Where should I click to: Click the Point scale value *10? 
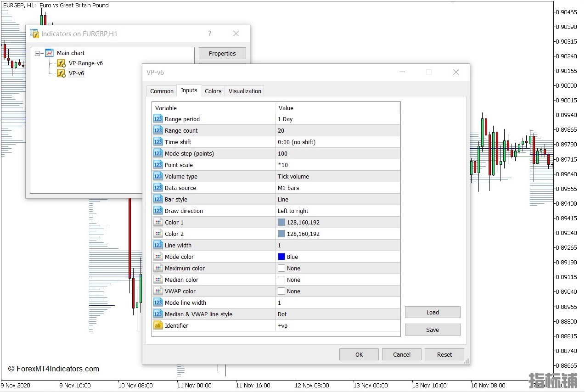coord(283,165)
